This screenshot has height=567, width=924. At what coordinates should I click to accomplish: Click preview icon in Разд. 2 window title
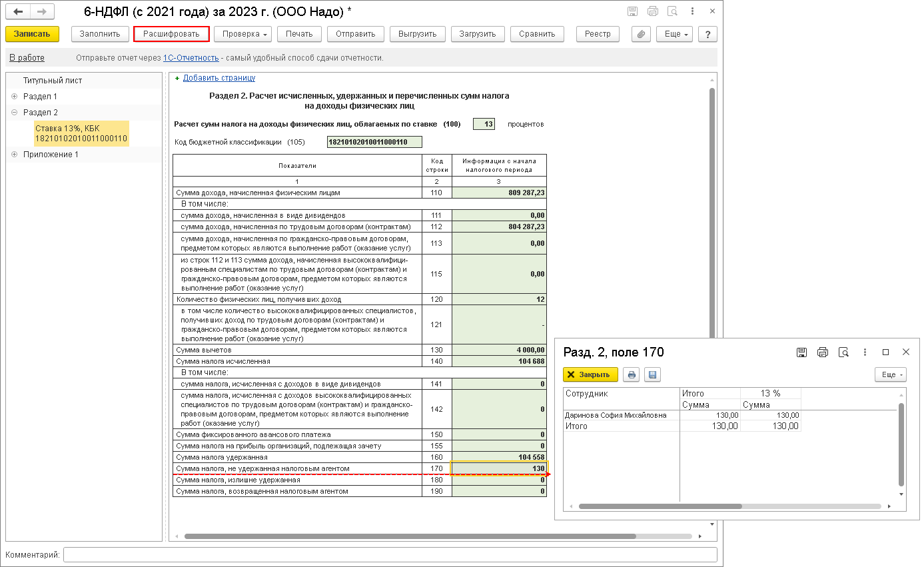pos(843,352)
